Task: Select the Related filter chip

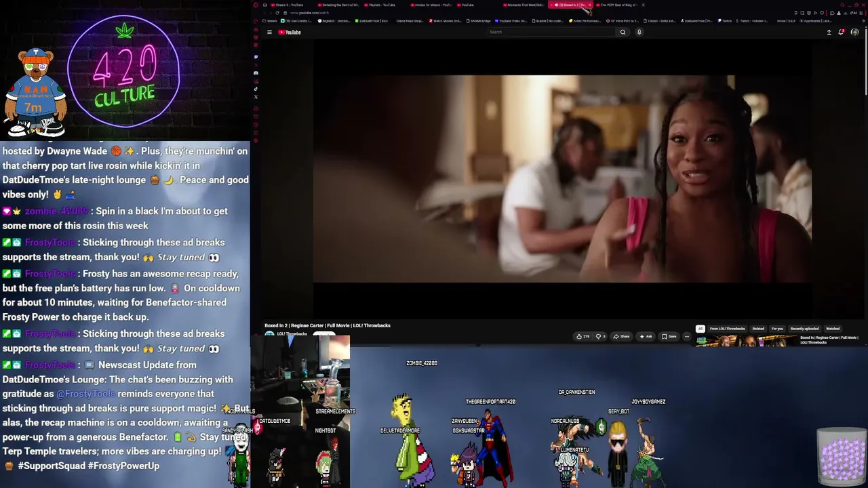Action: click(x=758, y=329)
